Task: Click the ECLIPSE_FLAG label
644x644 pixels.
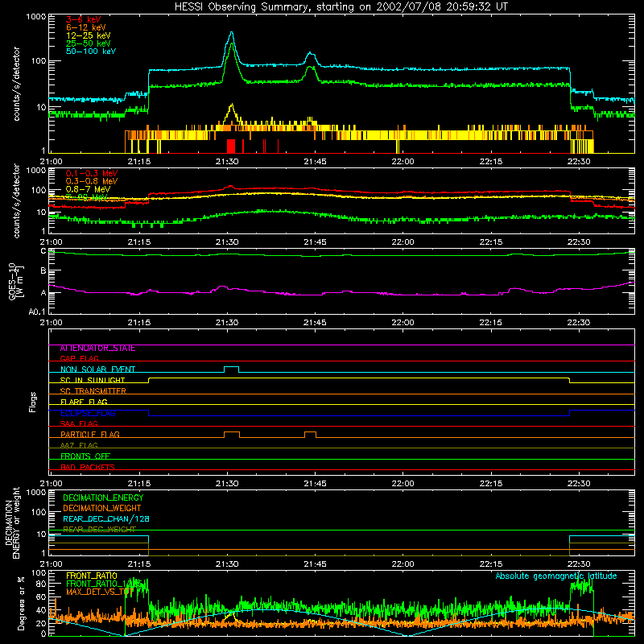Action: point(88,413)
